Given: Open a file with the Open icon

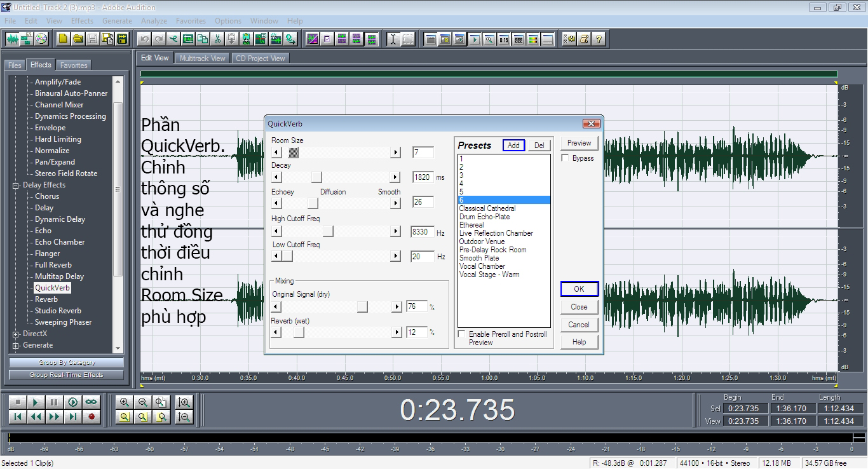Looking at the screenshot, I should pyautogui.click(x=77, y=39).
